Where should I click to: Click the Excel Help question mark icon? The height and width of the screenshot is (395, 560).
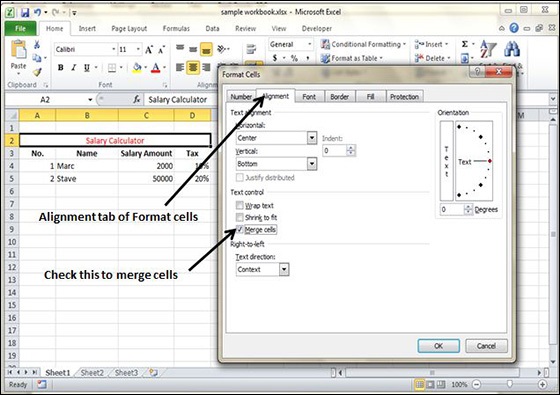pyautogui.click(x=514, y=28)
